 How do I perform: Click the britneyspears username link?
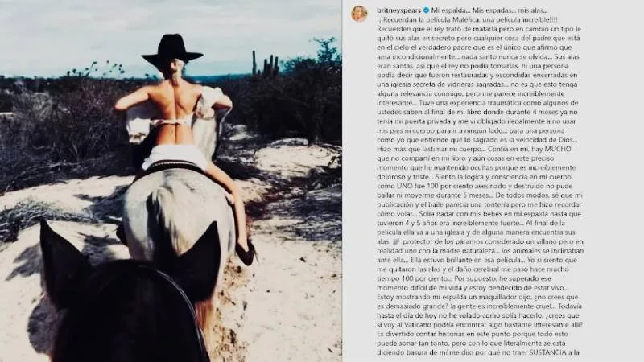(x=398, y=10)
